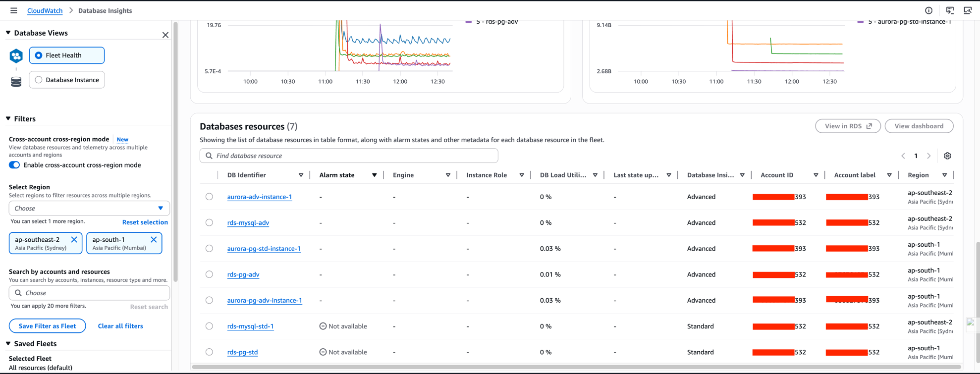Sort by DB Load Utilization column arrow
This screenshot has height=374, width=980.
point(595,175)
